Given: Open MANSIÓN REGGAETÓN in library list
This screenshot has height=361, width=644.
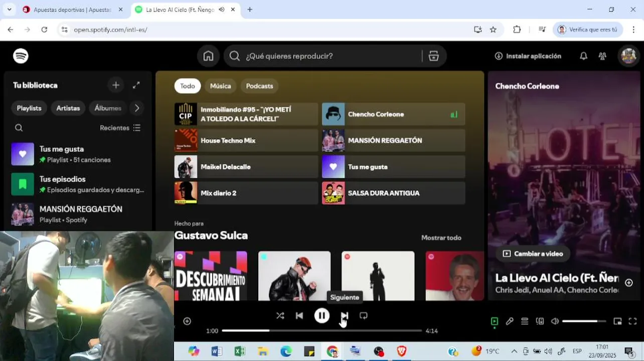Looking at the screenshot, I should pyautogui.click(x=79, y=214).
